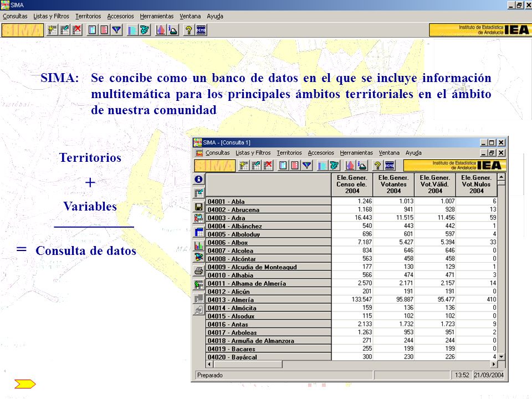Click the yellow arrow button at the slide's bottom-left
The height and width of the screenshot is (399, 532).
(x=25, y=384)
